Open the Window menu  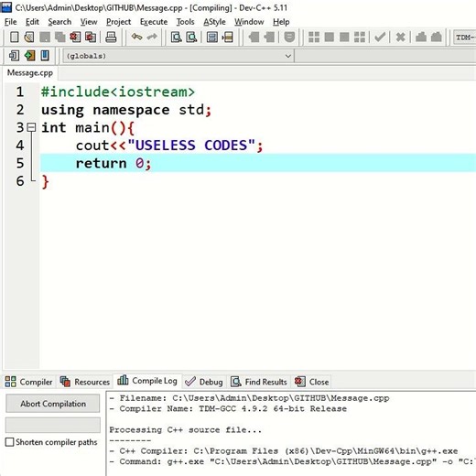(x=249, y=22)
